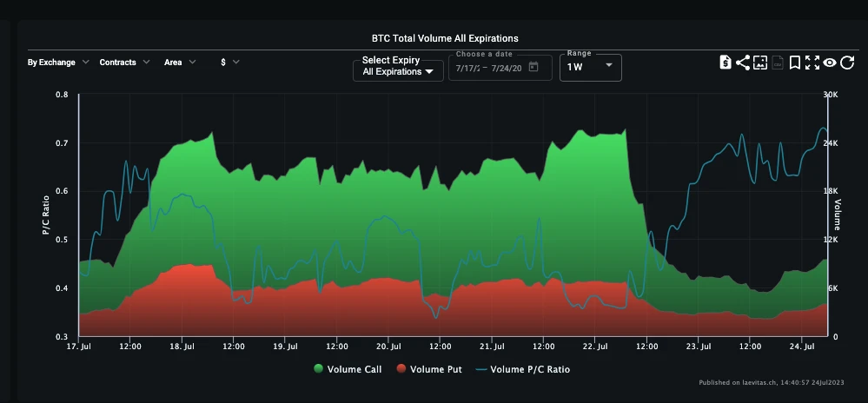Open the Range 1W dropdown

tap(590, 67)
